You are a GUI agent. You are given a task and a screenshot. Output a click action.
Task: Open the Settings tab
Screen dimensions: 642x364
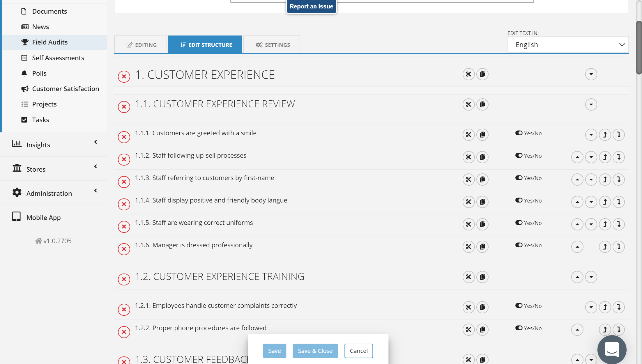point(272,45)
